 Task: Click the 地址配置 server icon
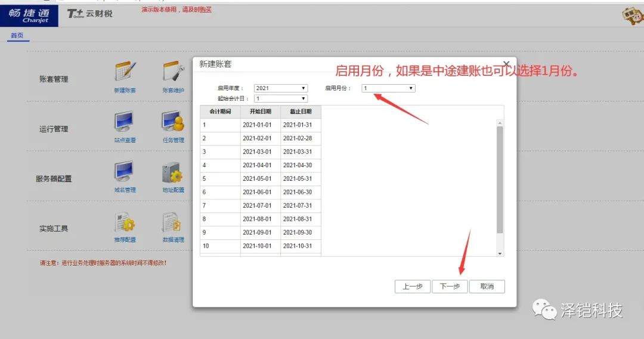(x=173, y=172)
